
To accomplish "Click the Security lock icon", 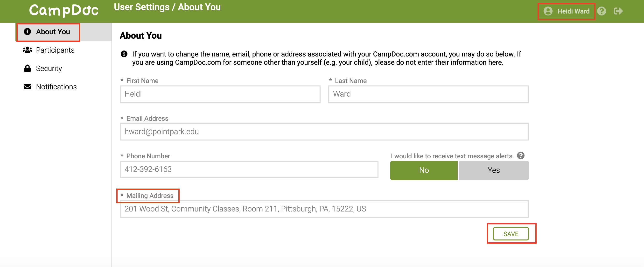I will [x=28, y=69].
